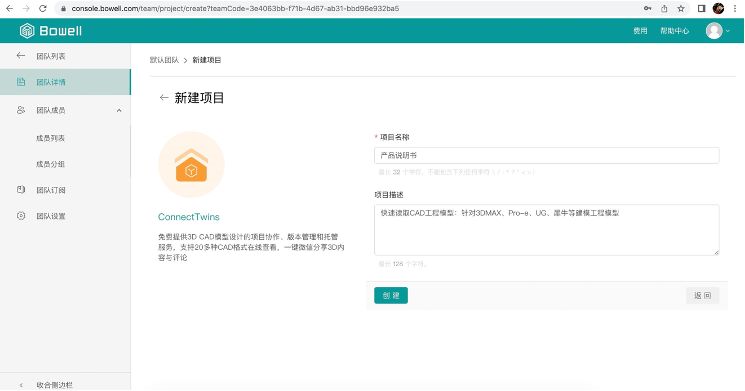Image resolution: width=745 pixels, height=391 pixels.
Task: Open the user avatar dropdown
Action: [717, 31]
